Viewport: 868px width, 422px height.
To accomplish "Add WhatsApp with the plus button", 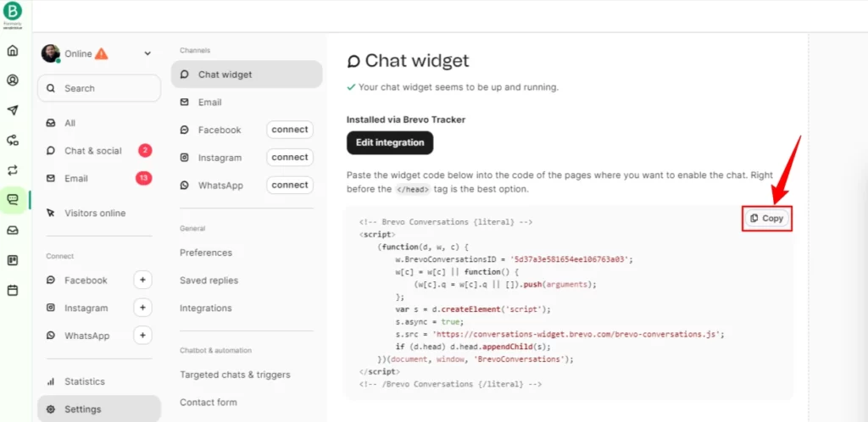I will click(x=142, y=336).
